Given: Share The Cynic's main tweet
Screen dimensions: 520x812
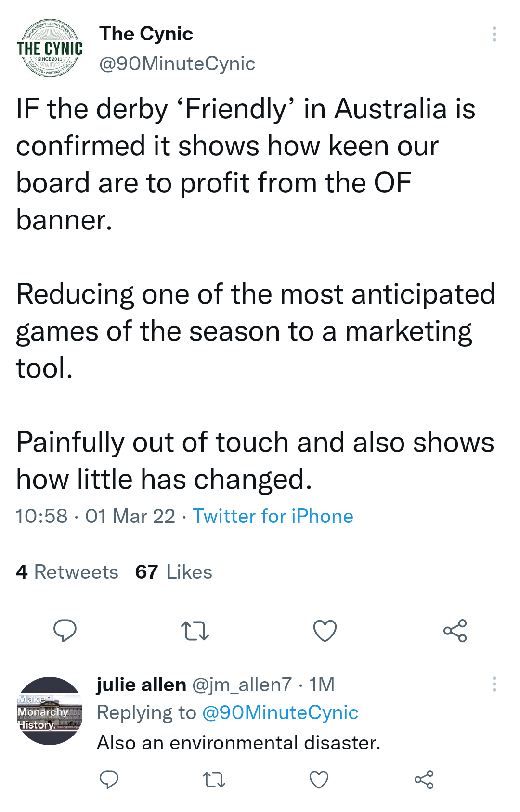Looking at the screenshot, I should [x=455, y=631].
